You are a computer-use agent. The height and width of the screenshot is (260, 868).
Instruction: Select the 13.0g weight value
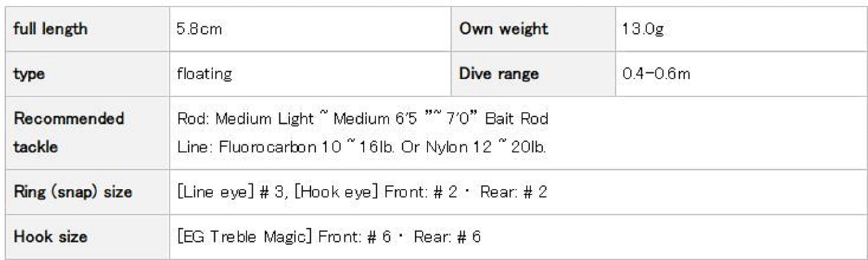[x=643, y=29]
